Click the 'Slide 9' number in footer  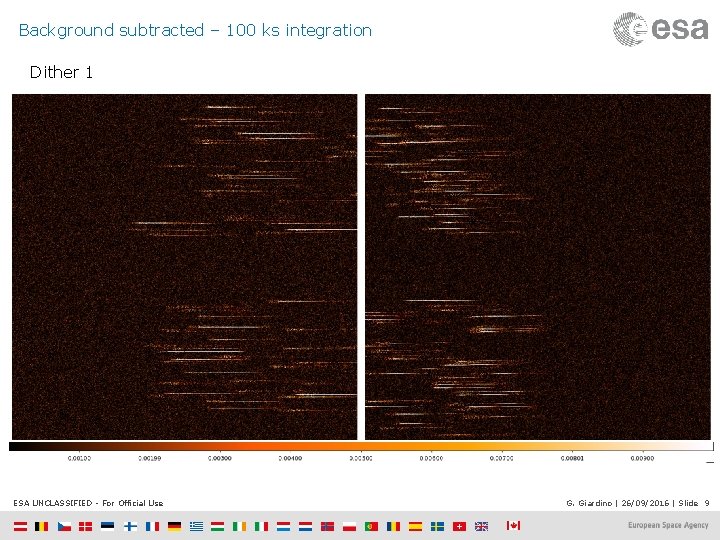click(694, 503)
